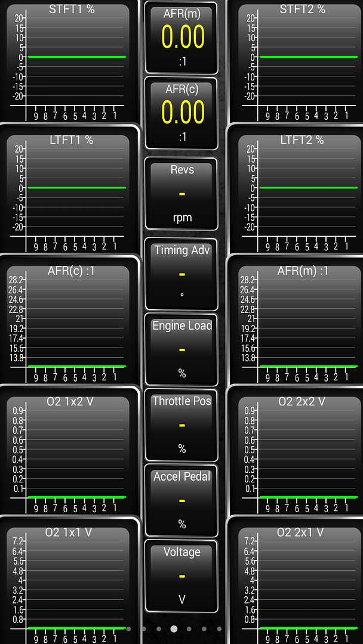Select the Revs rpm display

click(x=182, y=194)
